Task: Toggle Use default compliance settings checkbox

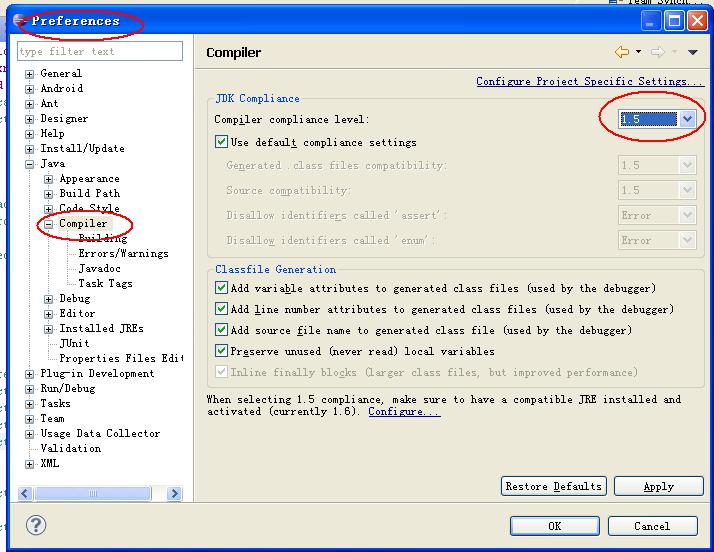Action: 221,142
